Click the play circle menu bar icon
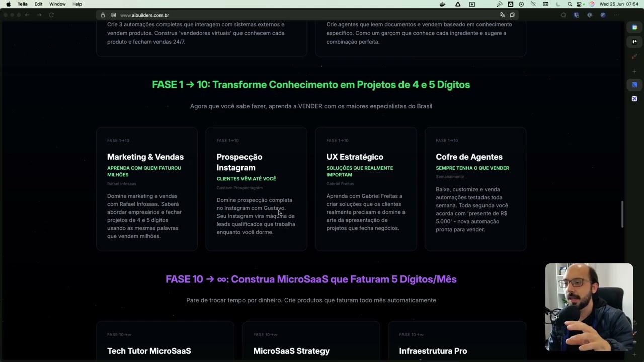Viewport: 644px width, 362px height. 521,4
